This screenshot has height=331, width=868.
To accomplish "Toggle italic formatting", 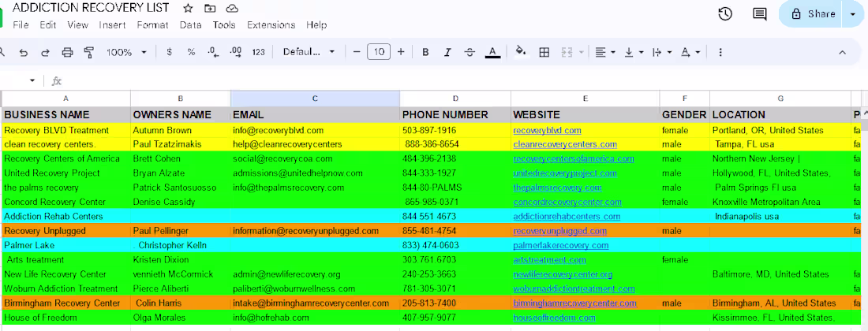I will point(448,52).
